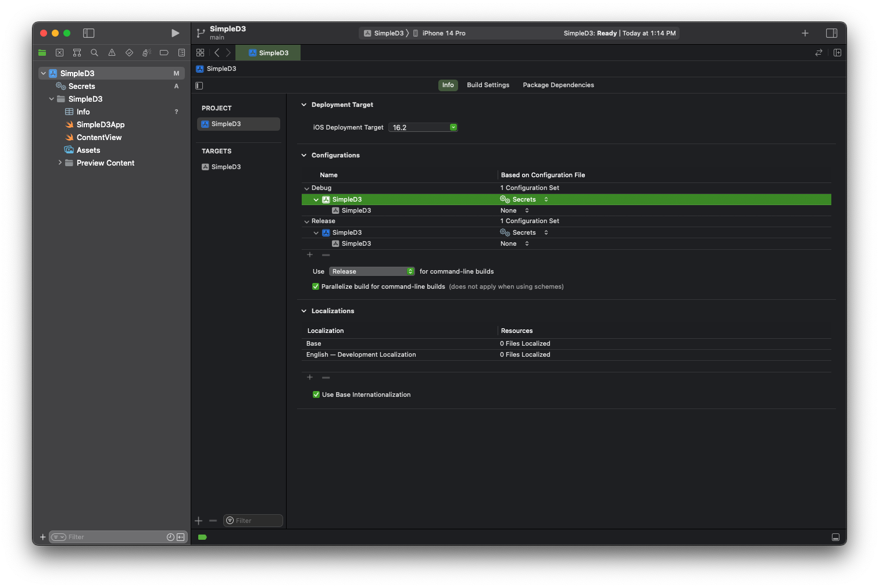Collapse the Configurations section
The image size is (879, 588).
click(x=303, y=155)
